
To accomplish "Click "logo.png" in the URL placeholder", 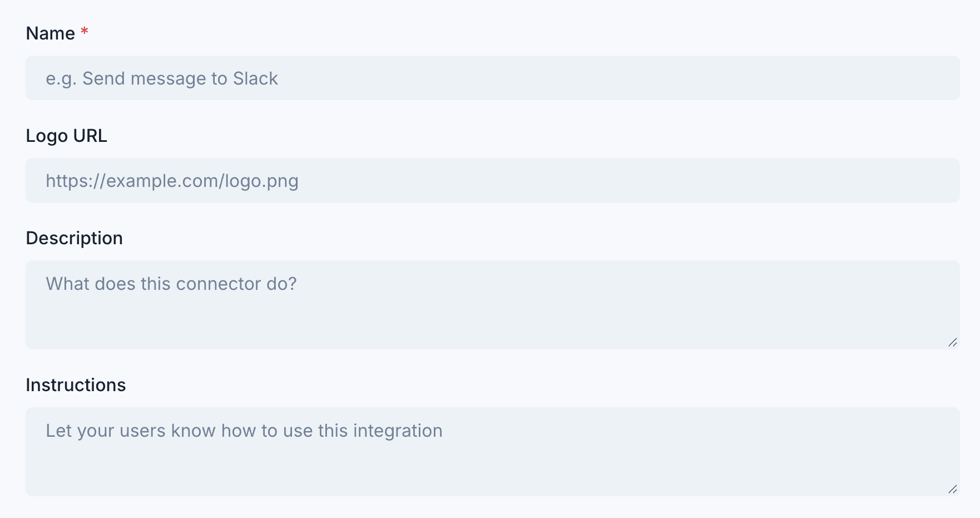I will 261,181.
